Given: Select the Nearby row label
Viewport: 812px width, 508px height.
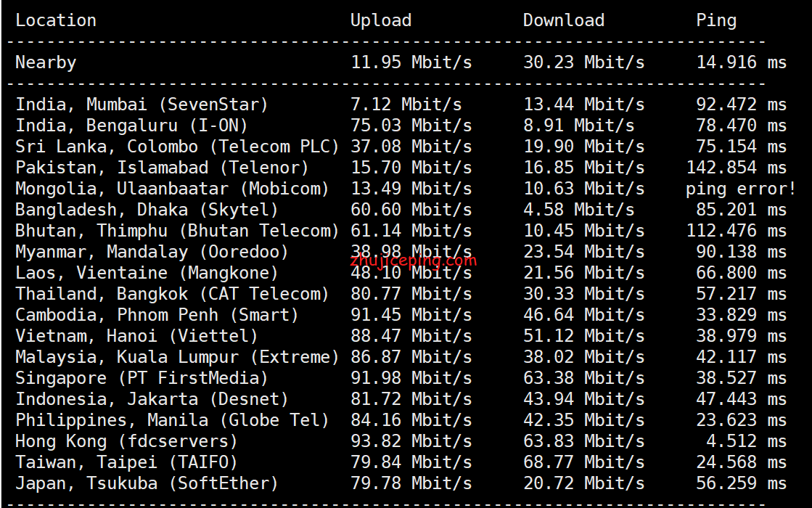Looking at the screenshot, I should (x=46, y=62).
